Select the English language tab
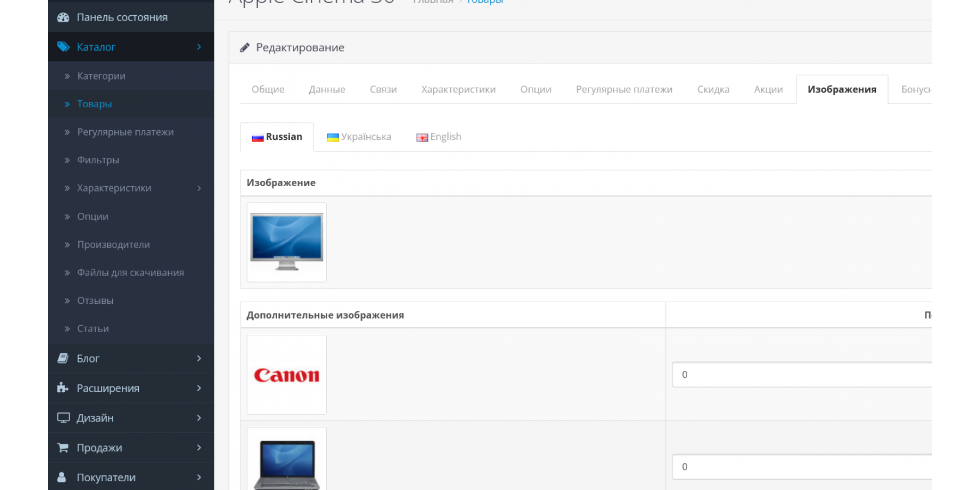Viewport: 980px width, 490px height. (439, 137)
